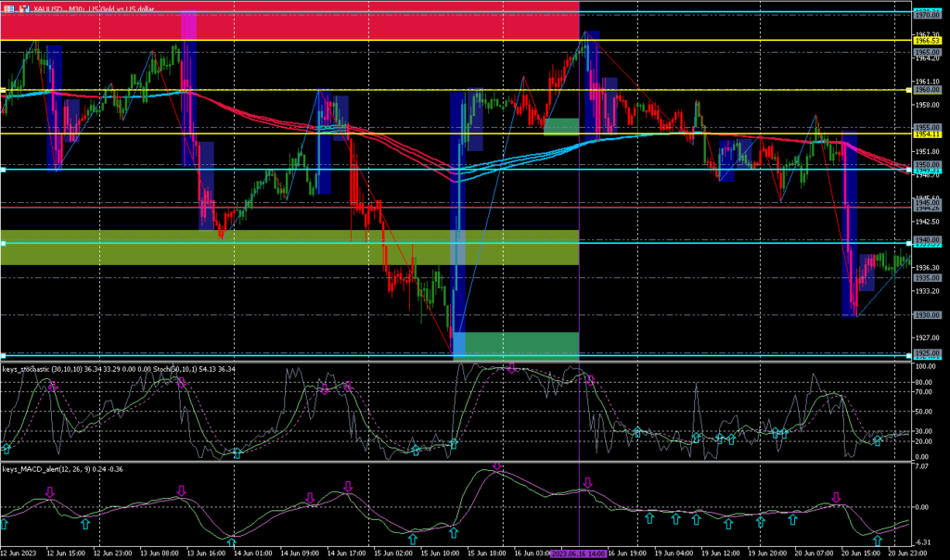Grab the left handle of the 1960 yellow line
The image size is (950, 560).
tap(3, 91)
